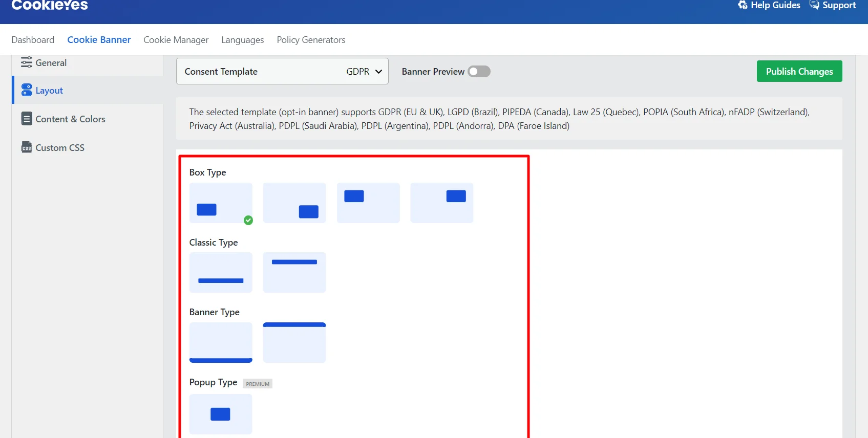Click the Layout sidebar icon
The image size is (868, 438).
click(x=27, y=90)
